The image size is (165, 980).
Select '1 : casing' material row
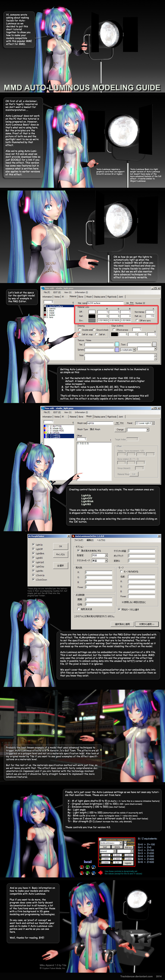(59, 308)
